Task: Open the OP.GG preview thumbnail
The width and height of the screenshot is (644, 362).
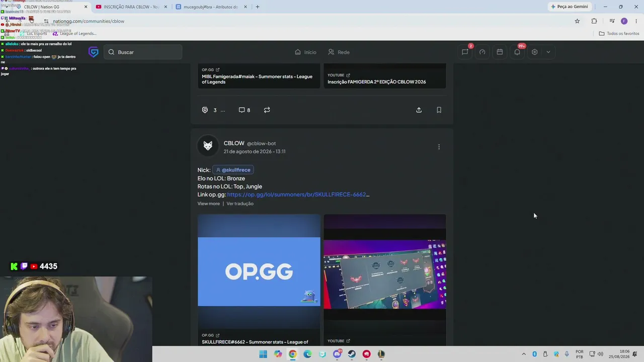Action: click(x=259, y=271)
